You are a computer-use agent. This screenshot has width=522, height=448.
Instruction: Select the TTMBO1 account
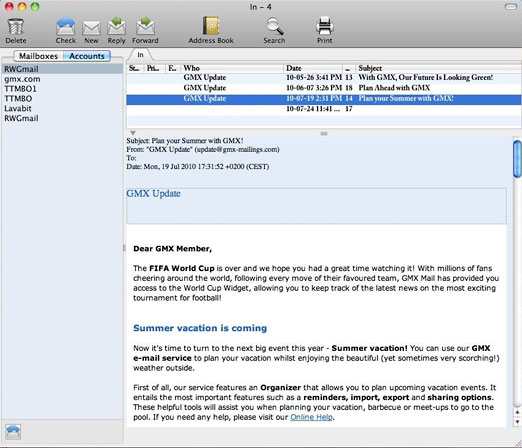62,89
